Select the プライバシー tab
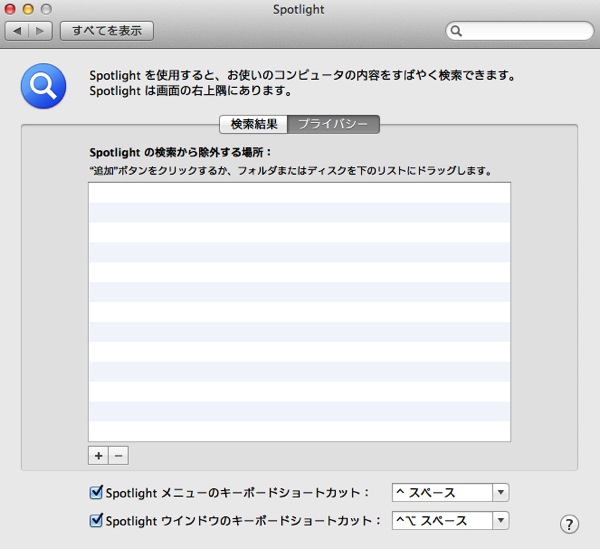The width and height of the screenshot is (600, 549). coord(333,124)
